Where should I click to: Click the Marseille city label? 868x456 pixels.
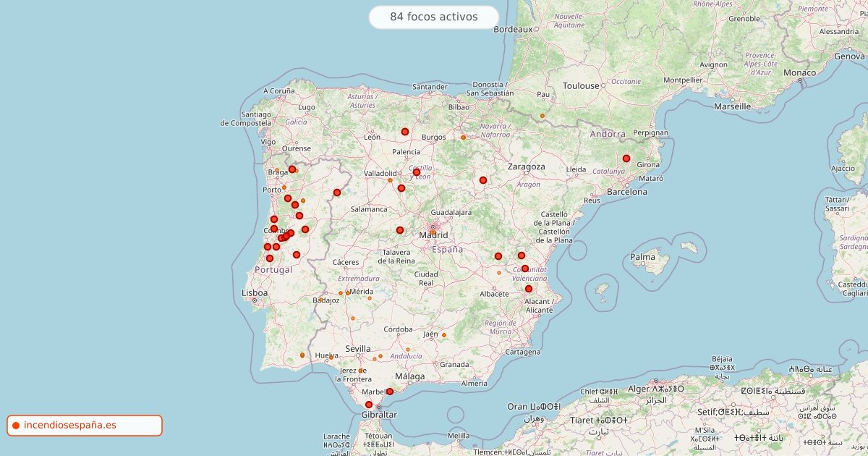pos(733,106)
